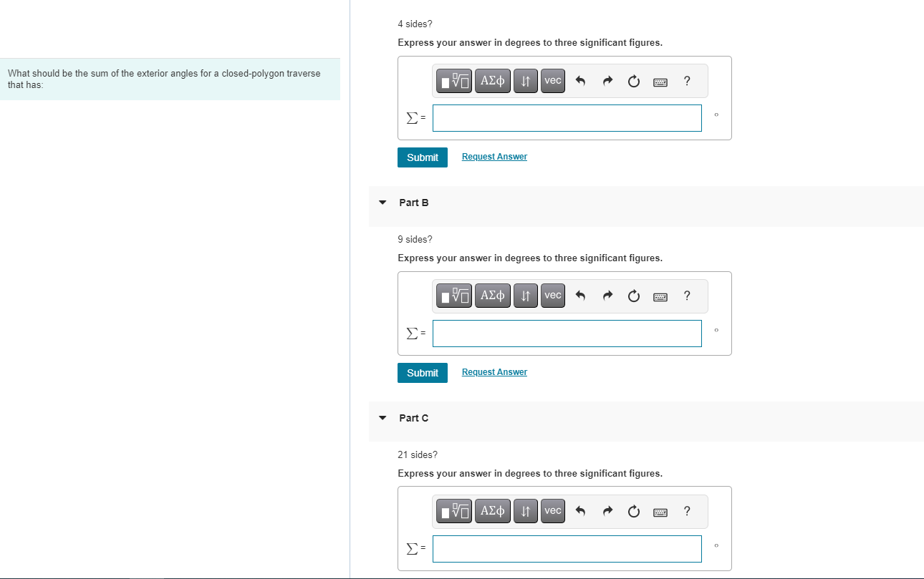Viewport: 924px width, 579px height.
Task: Open keyboard shortcuts for Part A editor
Action: pos(660,82)
